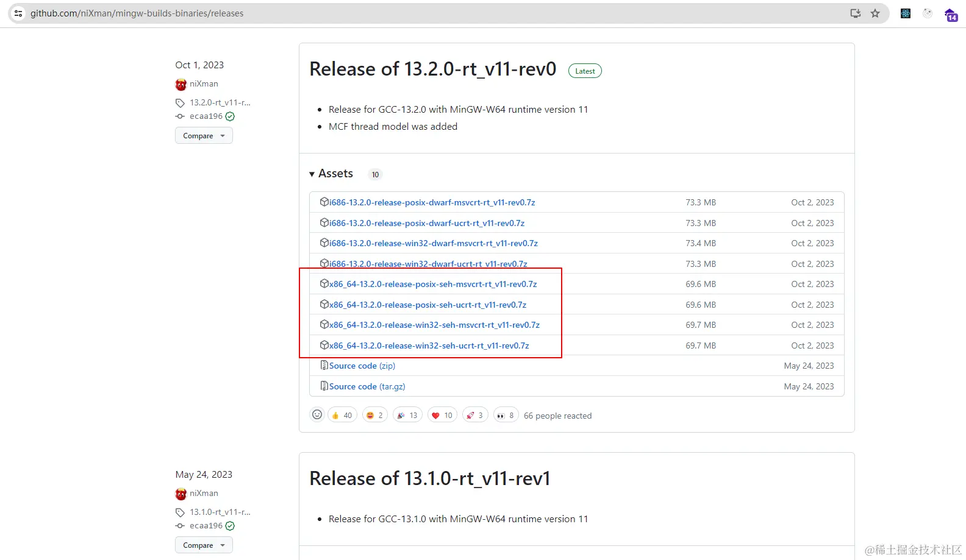966x560 pixels.
Task: Download i686-13.2.0-release-posix-dwarf-ucrt-rt_v11-rev0.7z
Action: 427,223
